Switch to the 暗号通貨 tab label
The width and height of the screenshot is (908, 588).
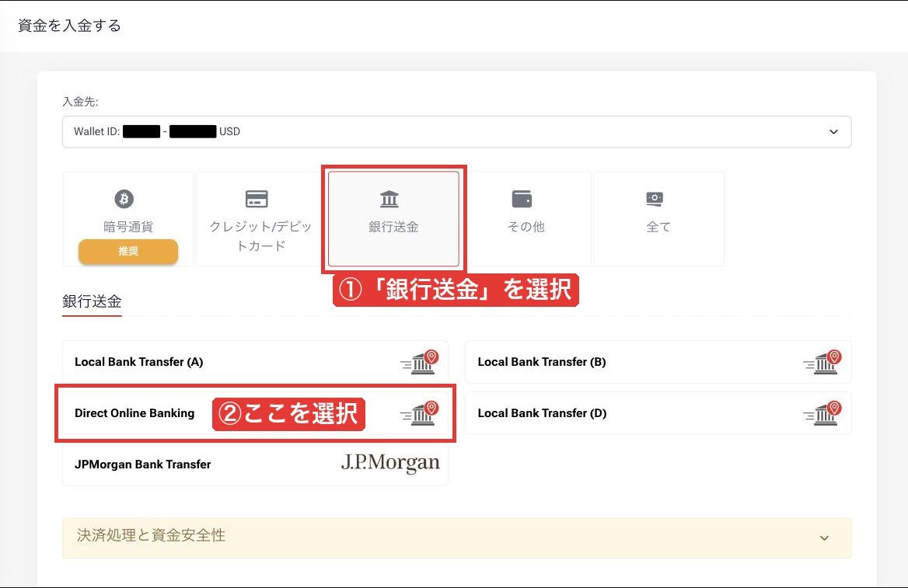(128, 227)
